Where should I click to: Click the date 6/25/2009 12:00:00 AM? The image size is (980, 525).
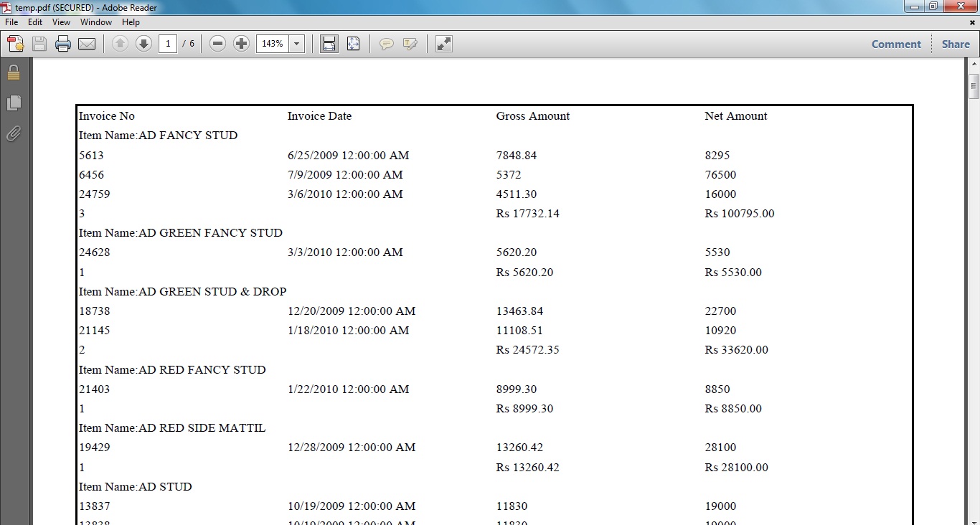[x=349, y=156]
